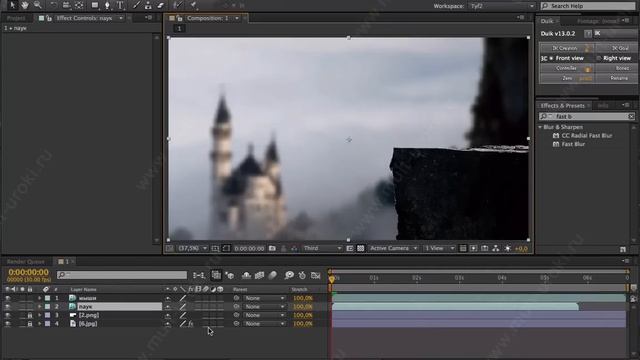This screenshot has width=640, height=360.
Task: Select the Eraser tool
Action: (160, 5)
